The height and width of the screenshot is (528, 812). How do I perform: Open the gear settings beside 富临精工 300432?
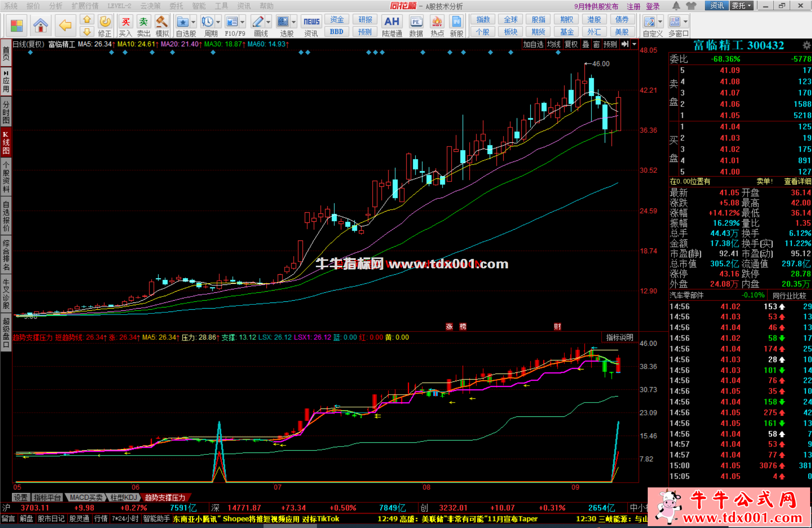(806, 45)
